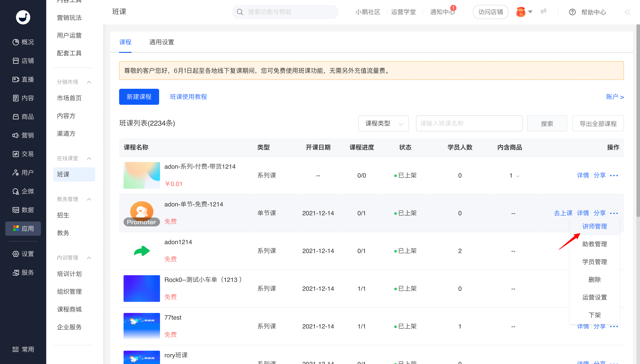Viewport: 640px width, 364px height.
Task: Go to the 数据 data sidebar icon
Action: [x=16, y=210]
